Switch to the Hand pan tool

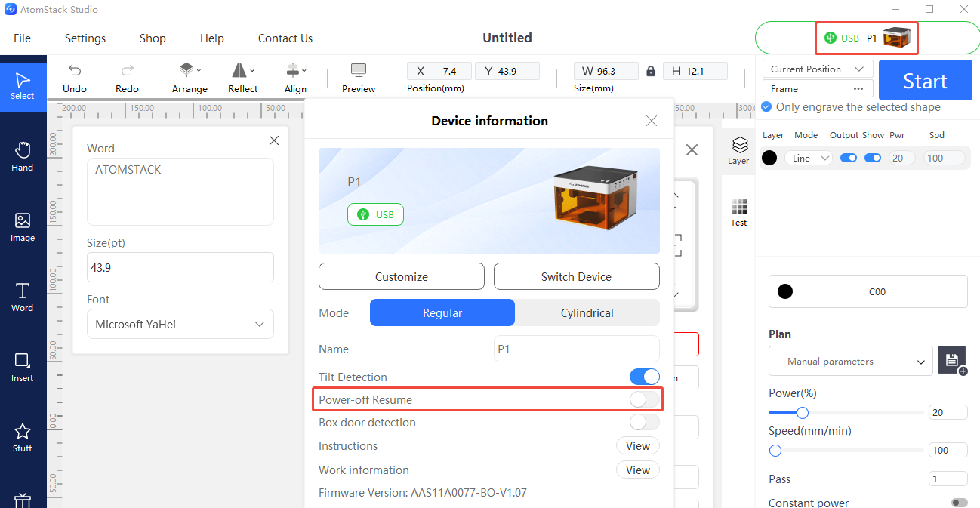coord(23,156)
